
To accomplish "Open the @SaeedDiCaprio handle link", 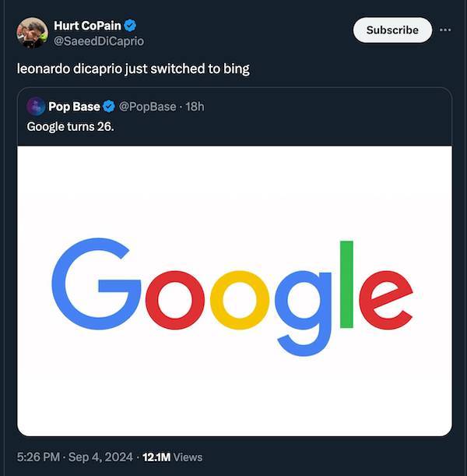I will coord(98,41).
